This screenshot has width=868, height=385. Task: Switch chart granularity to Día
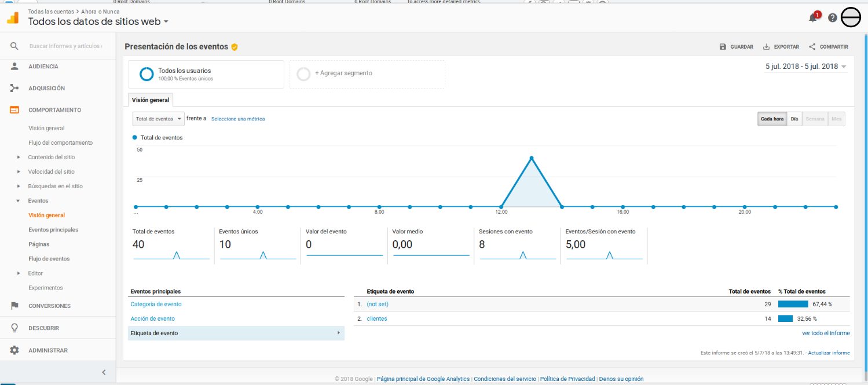(794, 119)
